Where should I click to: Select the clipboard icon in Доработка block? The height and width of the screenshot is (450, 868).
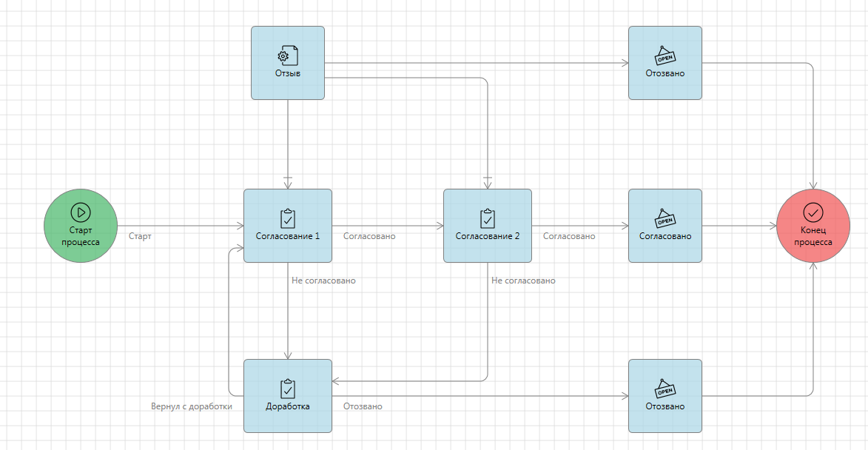click(288, 389)
